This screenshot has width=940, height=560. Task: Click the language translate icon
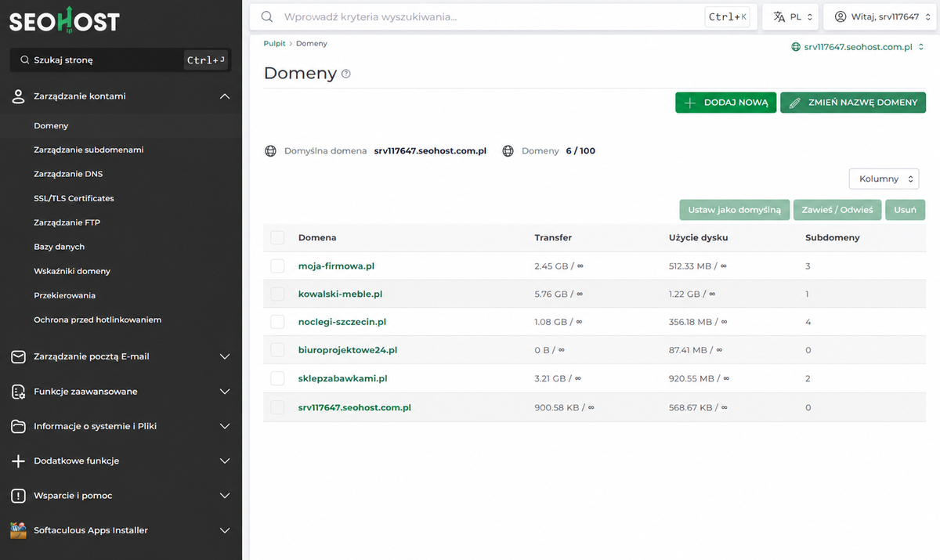coord(779,16)
